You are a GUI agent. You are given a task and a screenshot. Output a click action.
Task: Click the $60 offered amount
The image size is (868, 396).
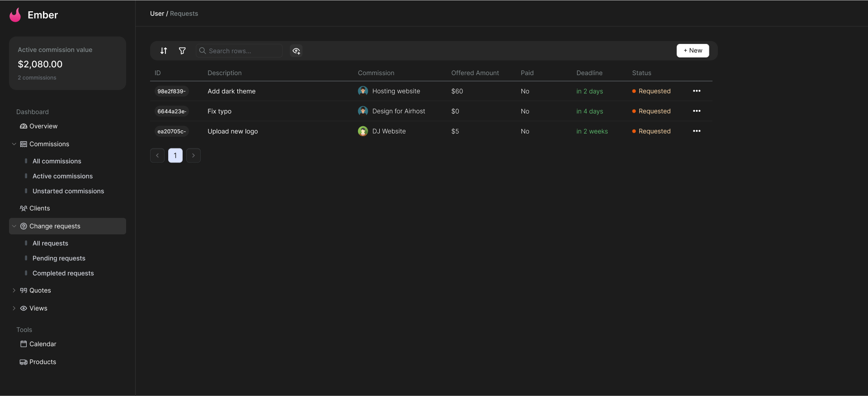[457, 91]
